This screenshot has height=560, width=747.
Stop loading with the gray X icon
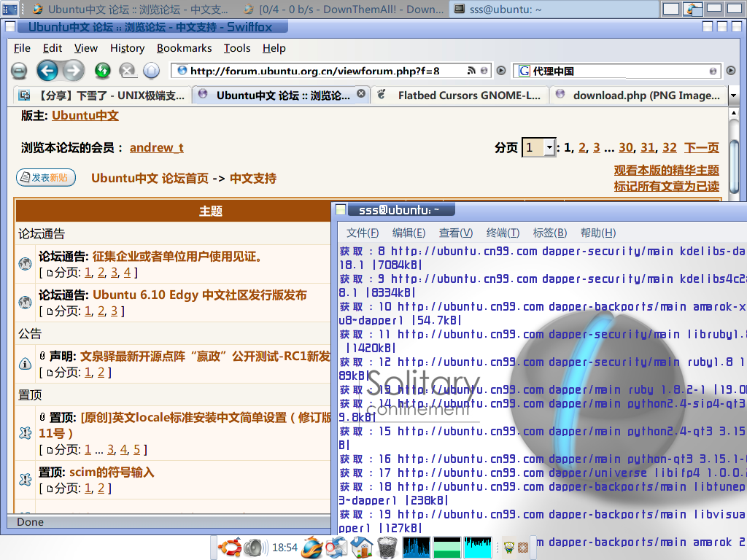pyautogui.click(x=127, y=71)
